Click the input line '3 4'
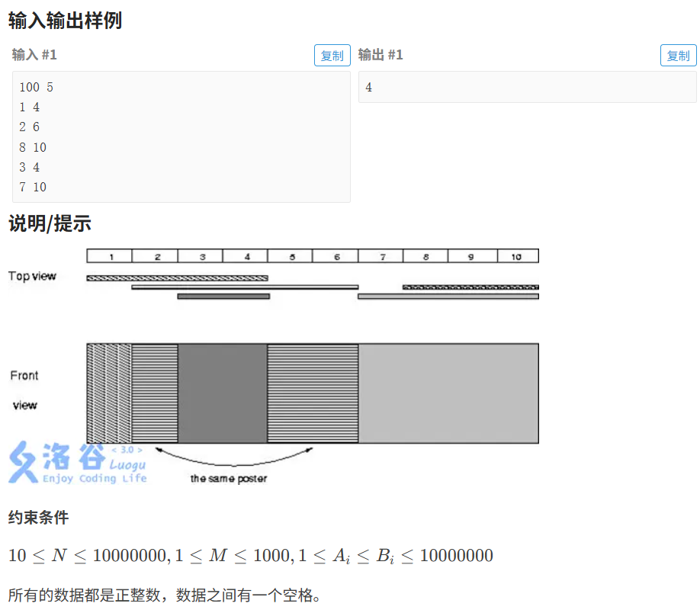This screenshot has height=613, width=700. 30,167
